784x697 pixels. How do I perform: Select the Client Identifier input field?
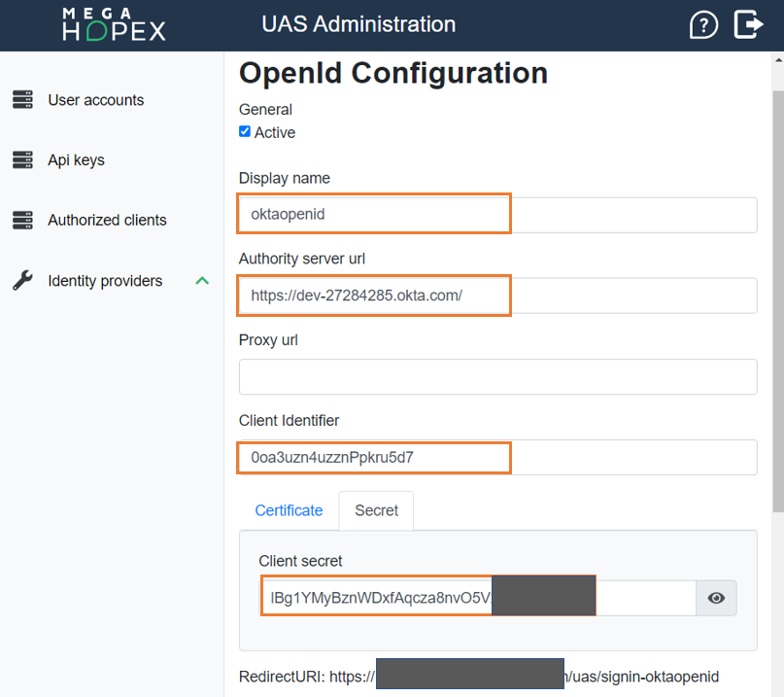374,457
